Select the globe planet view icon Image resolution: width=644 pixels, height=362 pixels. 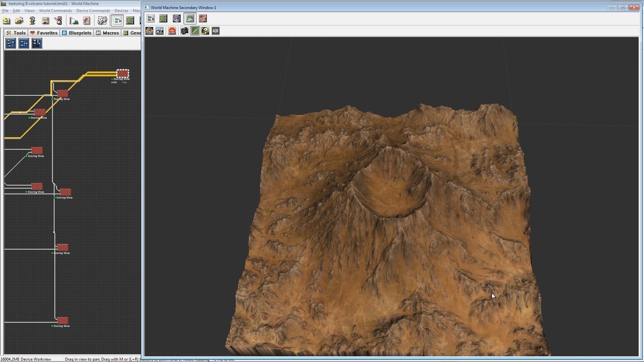(x=176, y=19)
